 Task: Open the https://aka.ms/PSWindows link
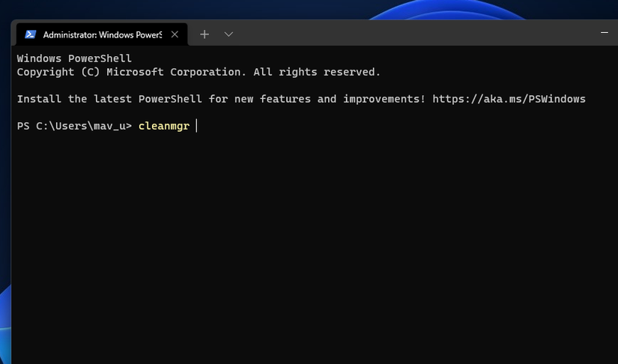pos(509,99)
